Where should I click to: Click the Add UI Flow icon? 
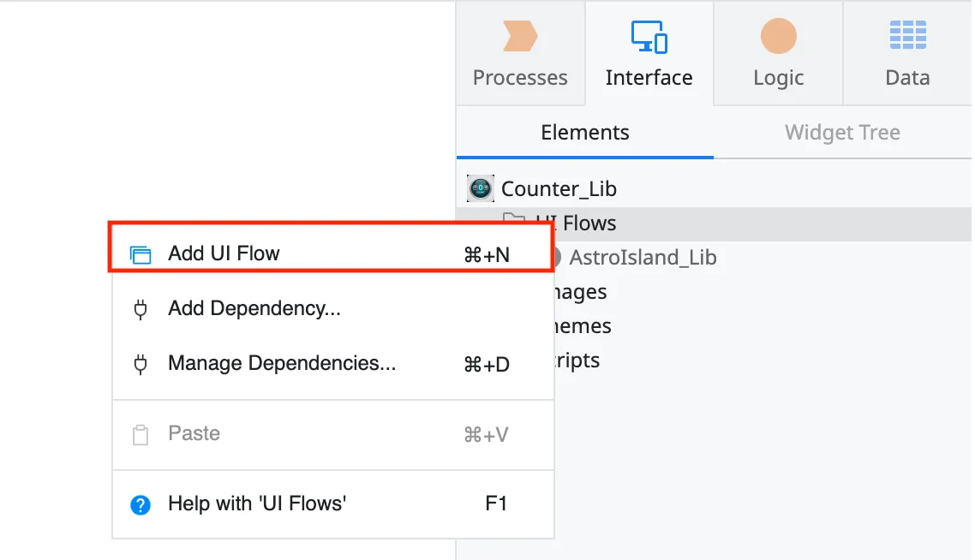[141, 253]
